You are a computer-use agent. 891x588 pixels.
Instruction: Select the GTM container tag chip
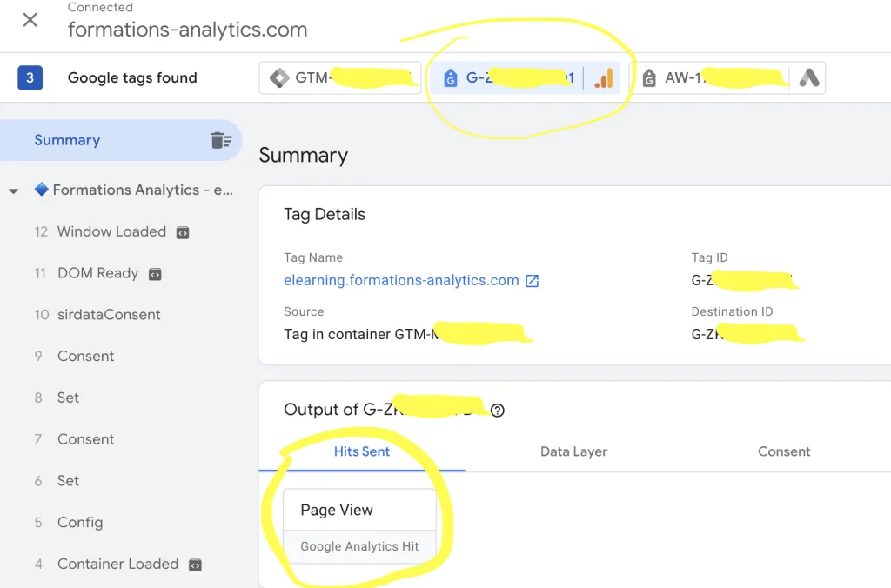tap(339, 77)
